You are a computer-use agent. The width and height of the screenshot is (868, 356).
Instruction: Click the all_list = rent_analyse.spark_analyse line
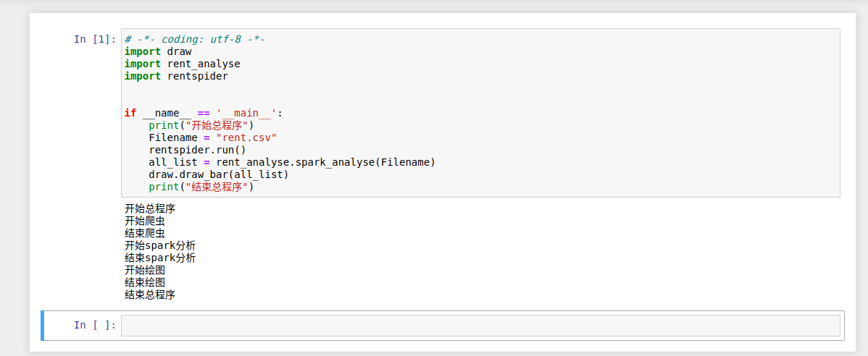pyautogui.click(x=292, y=162)
